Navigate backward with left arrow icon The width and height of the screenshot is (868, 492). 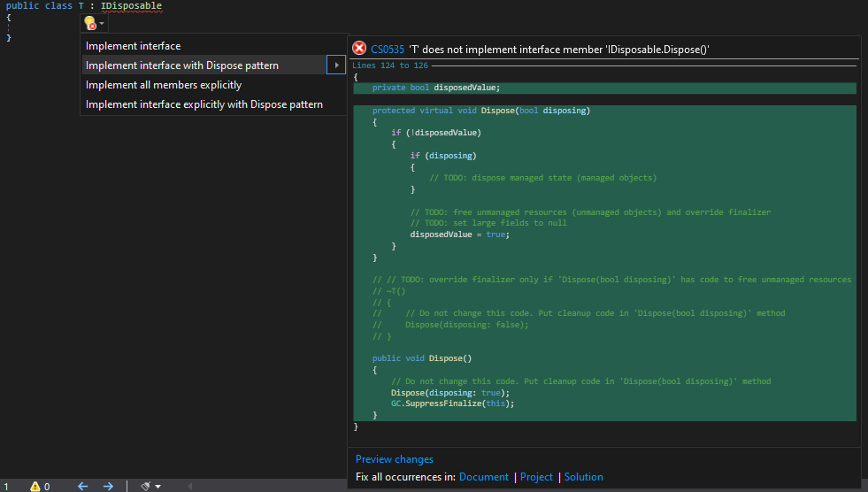(82, 486)
